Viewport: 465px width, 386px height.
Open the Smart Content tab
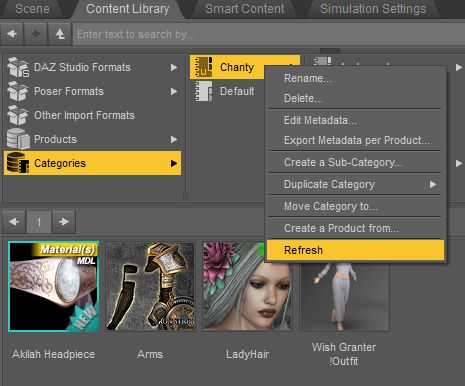[245, 9]
